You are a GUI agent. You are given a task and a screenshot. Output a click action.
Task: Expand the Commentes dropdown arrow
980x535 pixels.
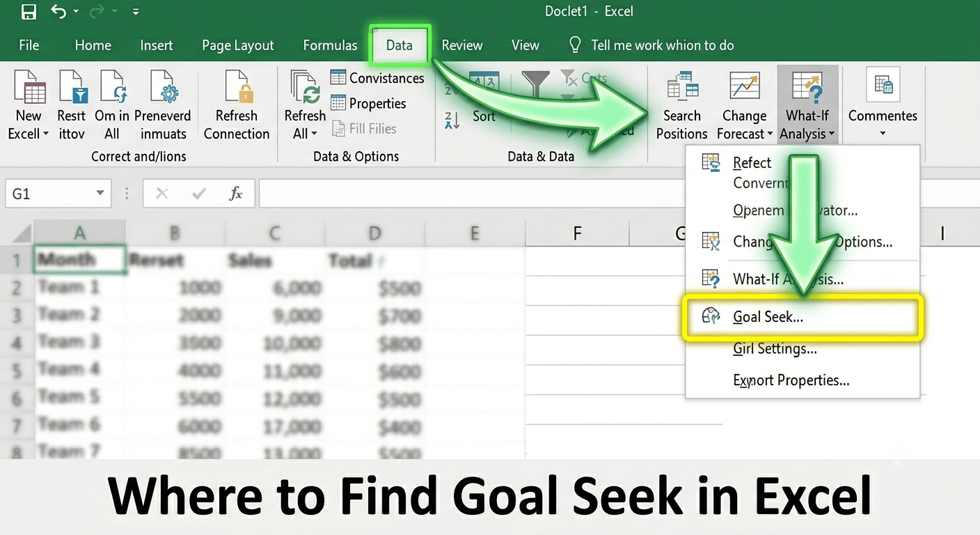883,134
